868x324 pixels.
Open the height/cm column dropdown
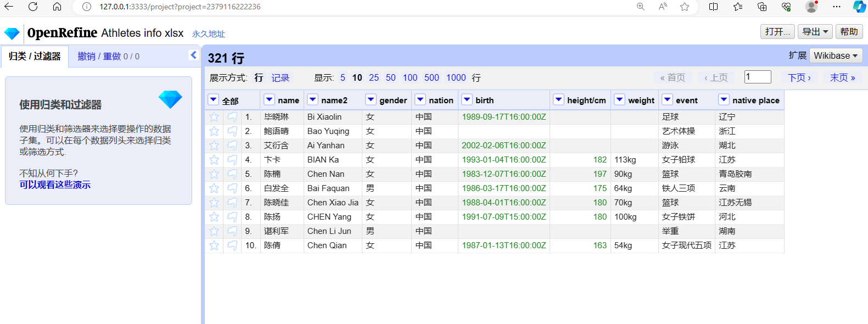coord(558,99)
